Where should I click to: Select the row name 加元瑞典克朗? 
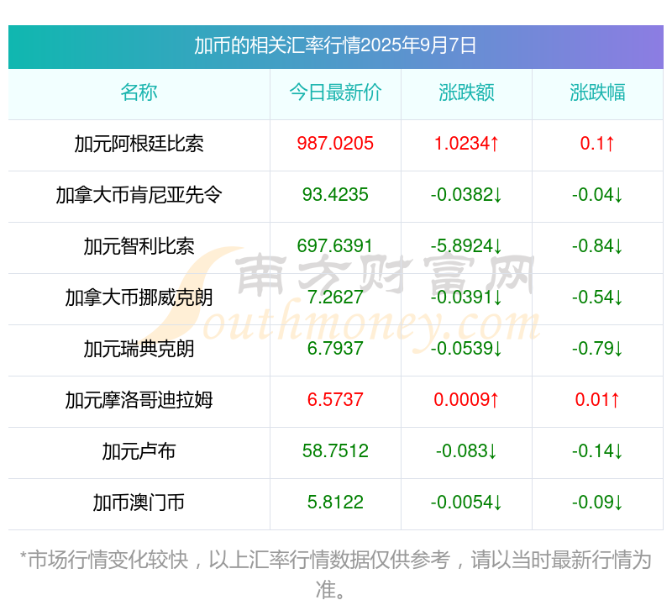tap(139, 349)
